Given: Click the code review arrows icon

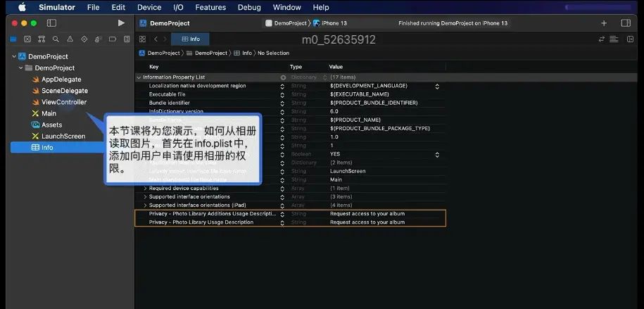Looking at the screenshot, I should (602, 39).
